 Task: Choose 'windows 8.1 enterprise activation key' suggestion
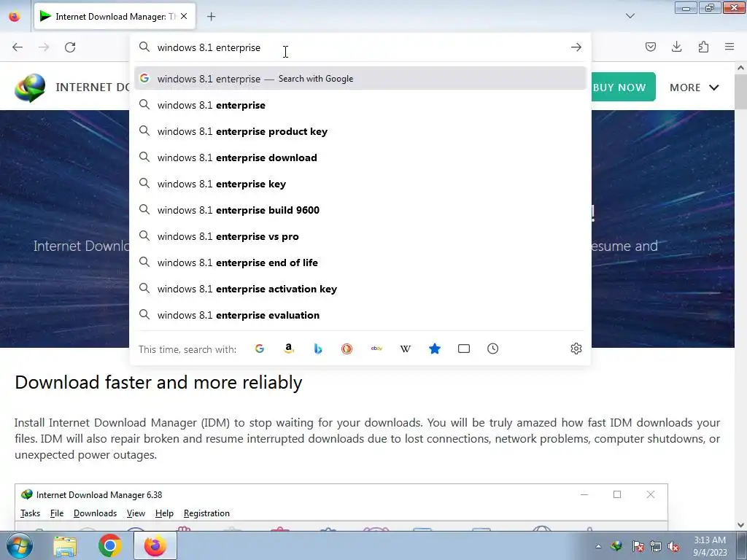(x=360, y=289)
